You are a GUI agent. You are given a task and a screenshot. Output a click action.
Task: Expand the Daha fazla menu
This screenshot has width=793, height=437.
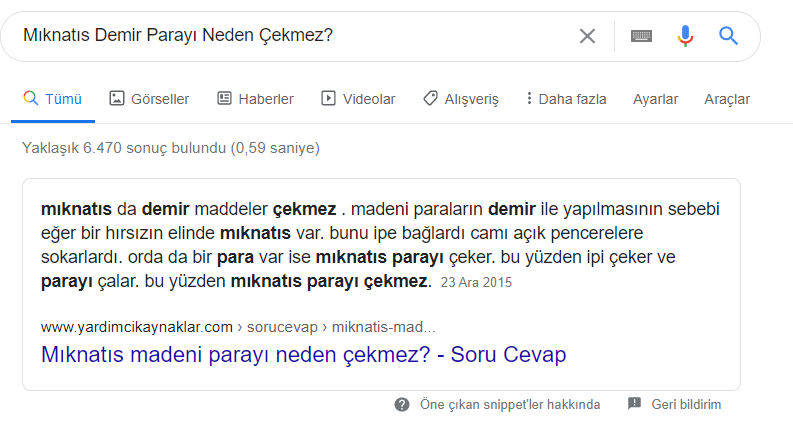pos(566,99)
